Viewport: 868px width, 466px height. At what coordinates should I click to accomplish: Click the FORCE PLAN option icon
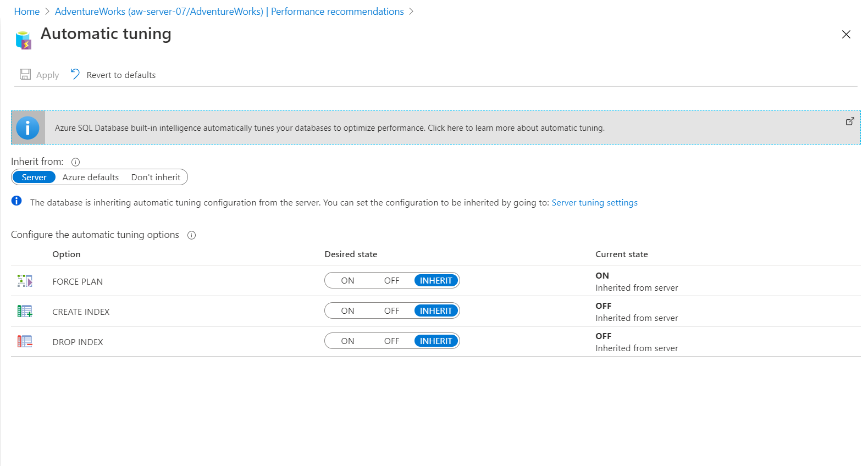pyautogui.click(x=25, y=281)
